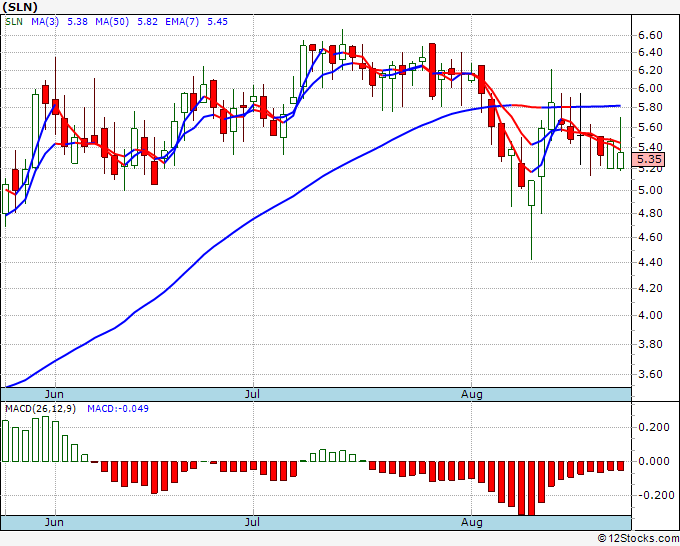Click the 6.40 price axis label
680x546 pixels.
tap(650, 52)
